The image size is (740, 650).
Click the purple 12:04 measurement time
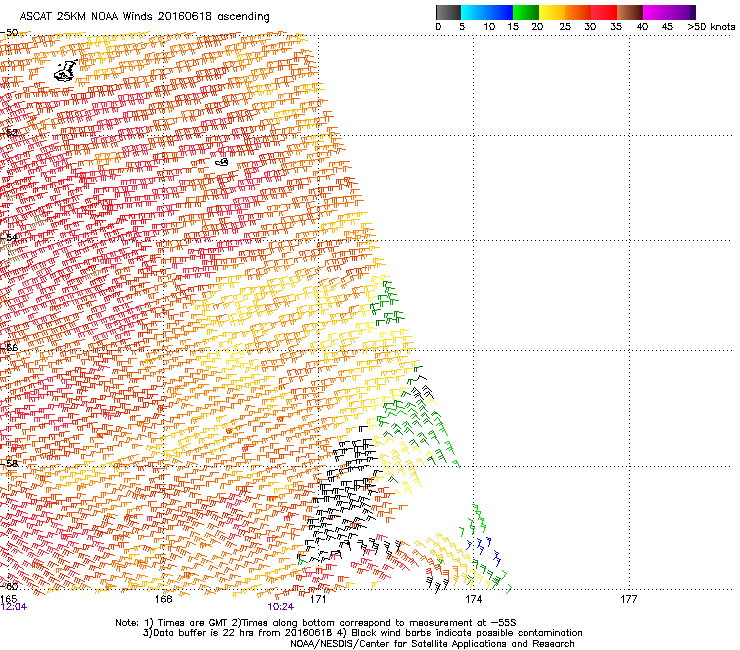click(14, 607)
